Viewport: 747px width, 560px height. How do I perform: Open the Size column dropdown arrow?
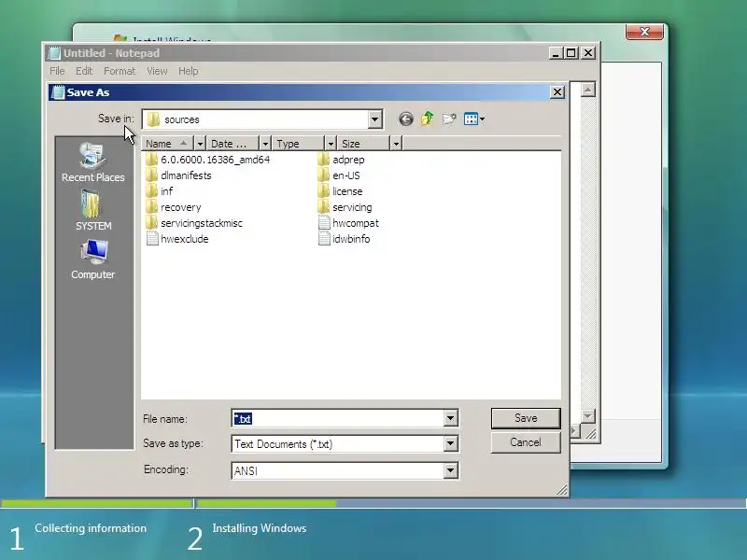click(396, 144)
